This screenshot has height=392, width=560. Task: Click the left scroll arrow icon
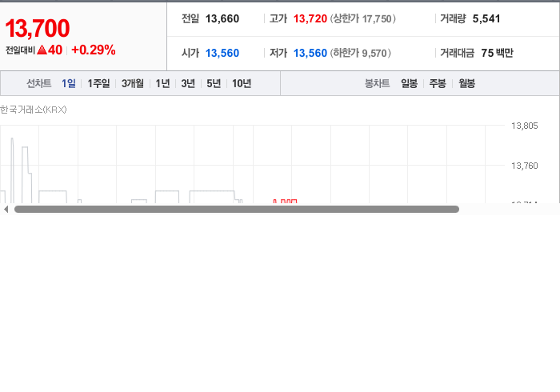(6, 210)
